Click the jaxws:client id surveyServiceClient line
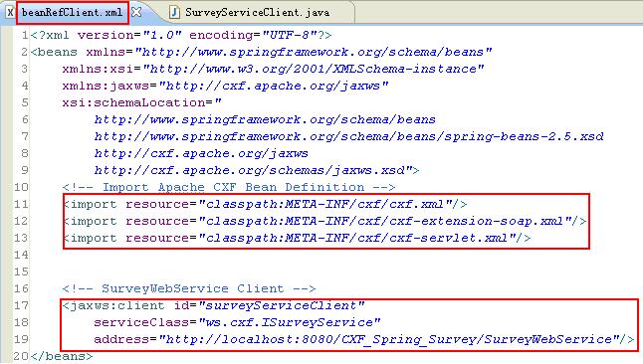The image size is (643, 364). pos(213,305)
